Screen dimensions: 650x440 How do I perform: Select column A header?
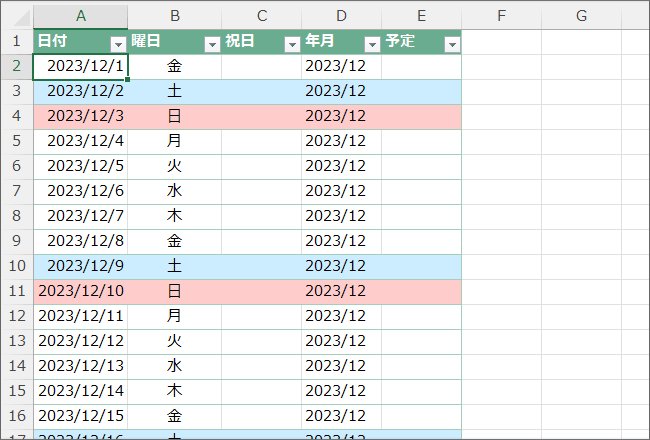[x=80, y=16]
